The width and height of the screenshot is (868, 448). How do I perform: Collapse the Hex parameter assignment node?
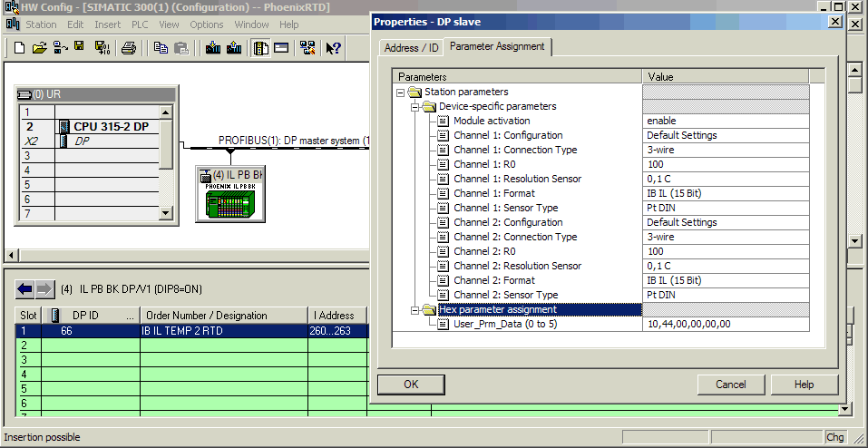click(414, 310)
